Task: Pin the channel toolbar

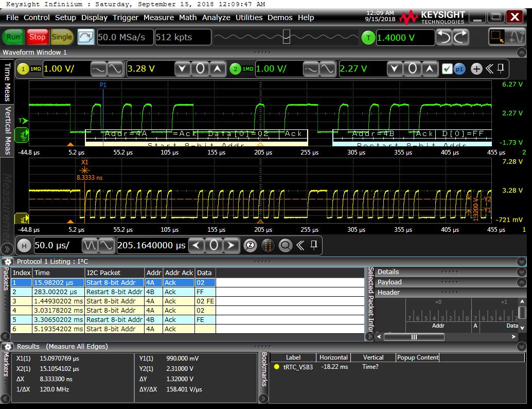Action: click(501, 69)
